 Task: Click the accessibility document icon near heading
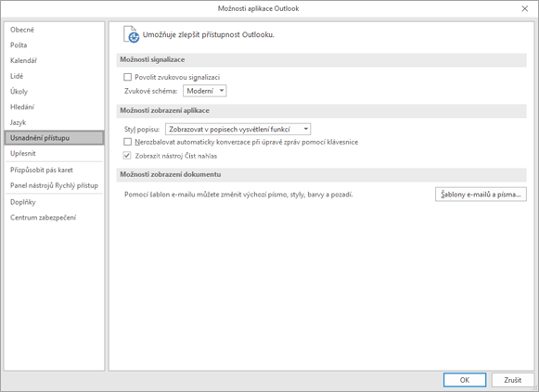pyautogui.click(x=131, y=34)
